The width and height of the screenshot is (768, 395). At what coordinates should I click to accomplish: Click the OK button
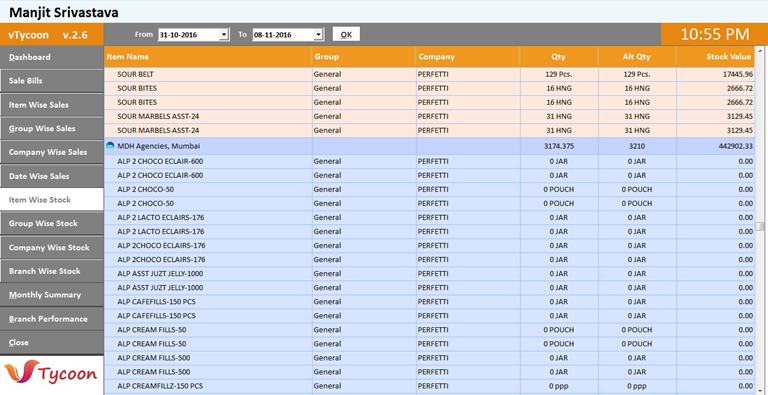click(x=346, y=34)
